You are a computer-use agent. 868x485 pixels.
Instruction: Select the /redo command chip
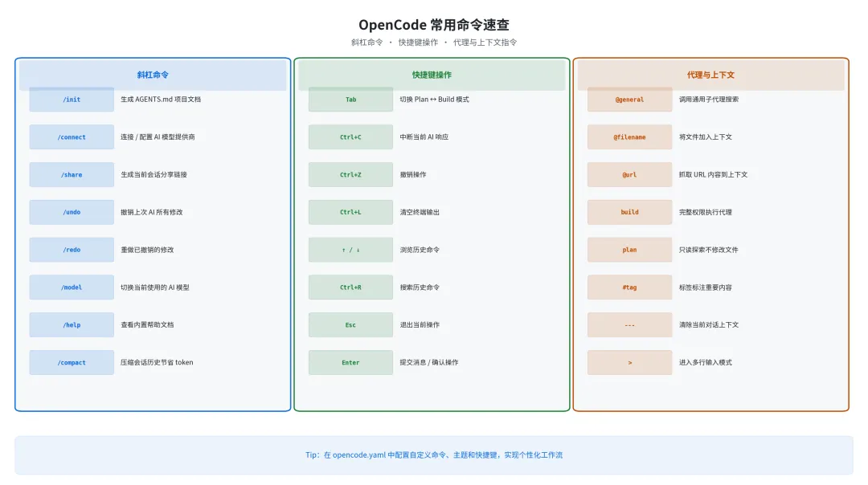72,250
